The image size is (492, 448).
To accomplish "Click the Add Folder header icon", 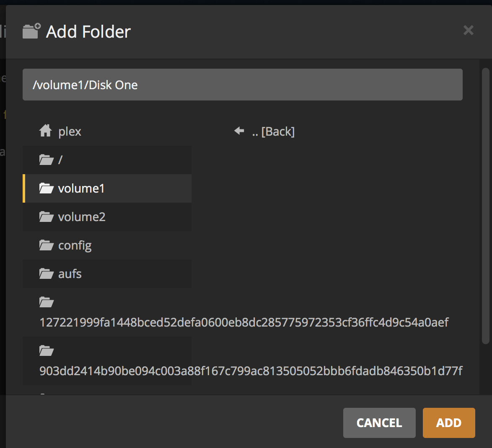I will click(x=31, y=31).
